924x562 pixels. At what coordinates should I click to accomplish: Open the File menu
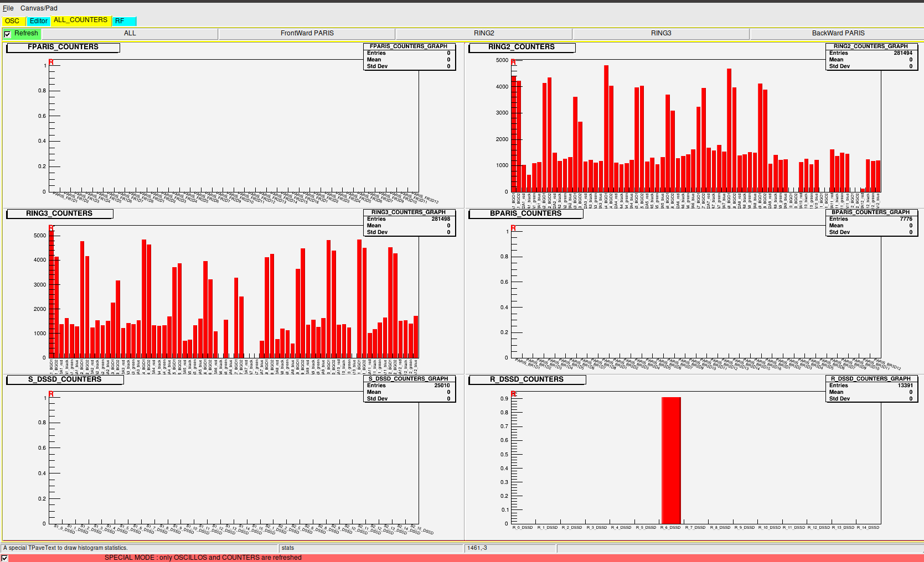8,8
